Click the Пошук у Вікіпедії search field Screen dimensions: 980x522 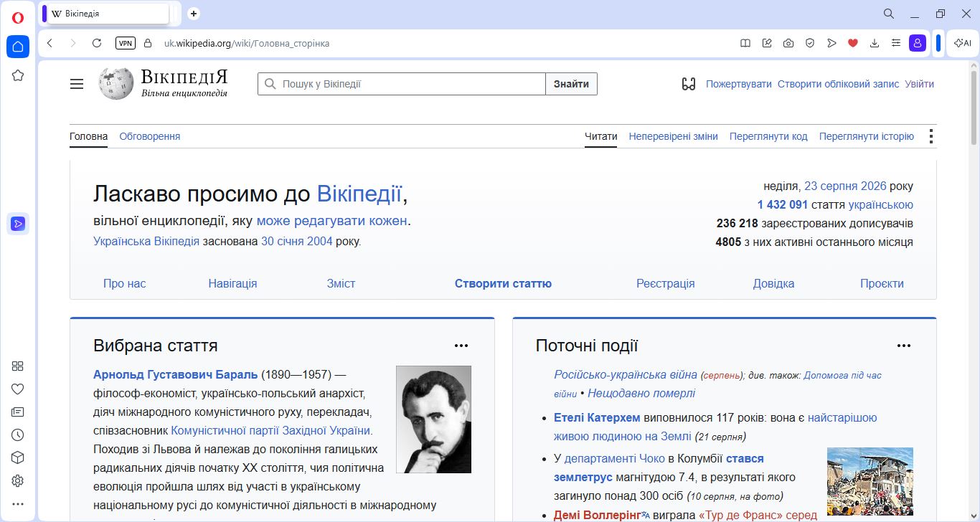pos(402,84)
